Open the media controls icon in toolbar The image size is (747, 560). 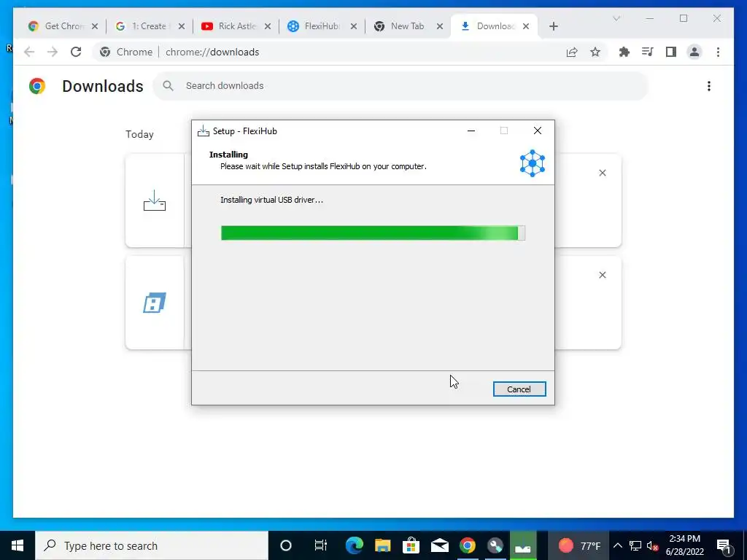(648, 52)
